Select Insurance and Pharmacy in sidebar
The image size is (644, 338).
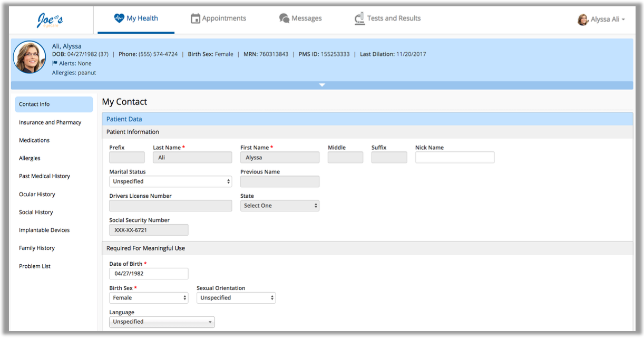50,122
